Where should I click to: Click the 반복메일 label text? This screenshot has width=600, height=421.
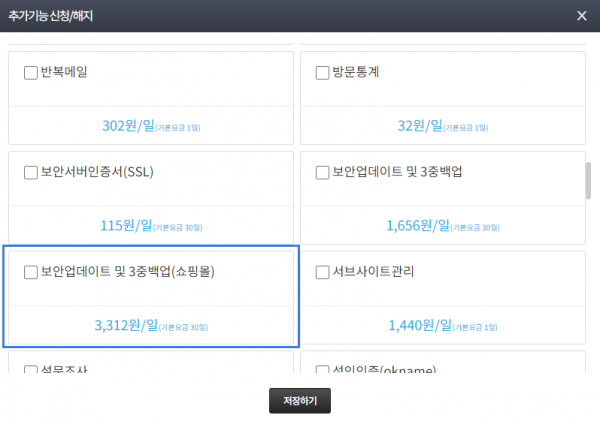pyautogui.click(x=66, y=72)
